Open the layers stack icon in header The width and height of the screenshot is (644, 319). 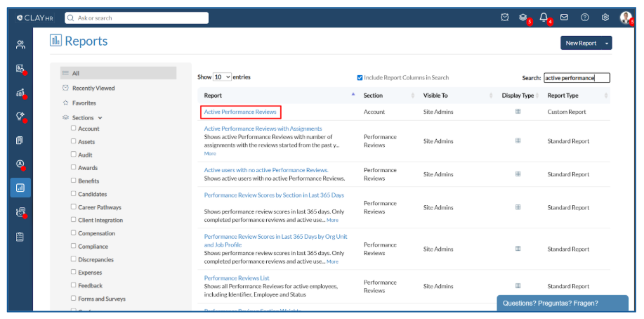(x=523, y=18)
